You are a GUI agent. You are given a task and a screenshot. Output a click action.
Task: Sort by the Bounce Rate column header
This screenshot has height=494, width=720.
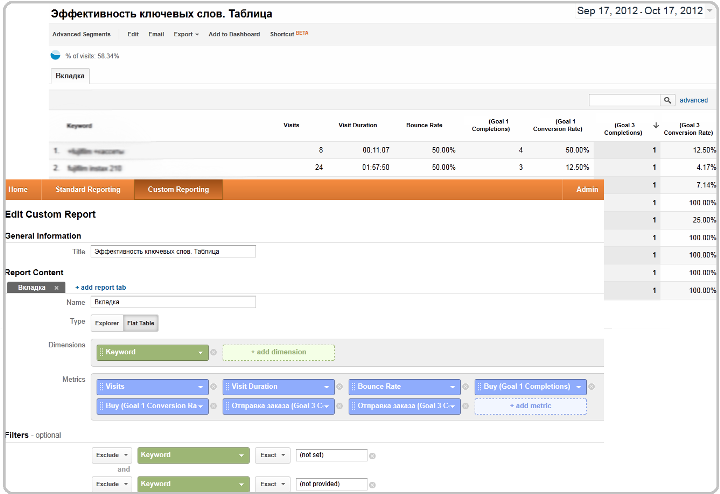point(424,125)
